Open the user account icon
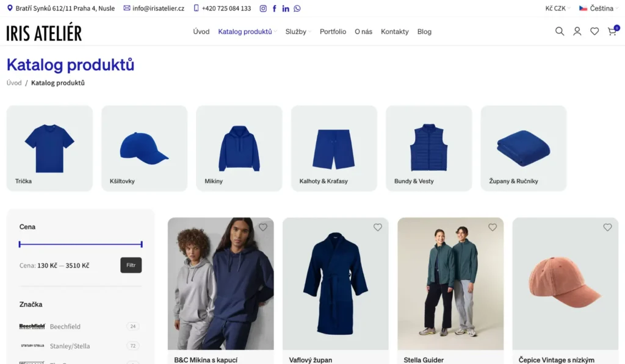The height and width of the screenshot is (364, 625). click(577, 31)
